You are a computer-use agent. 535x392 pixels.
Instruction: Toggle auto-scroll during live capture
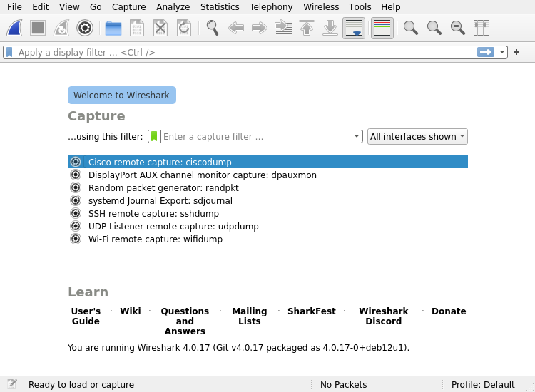tap(354, 28)
